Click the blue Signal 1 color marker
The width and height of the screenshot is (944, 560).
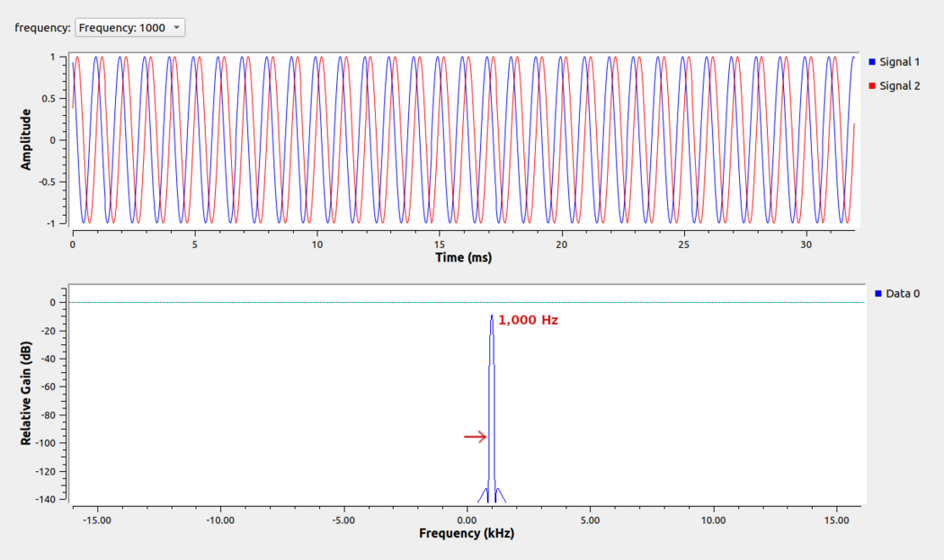coord(872,62)
